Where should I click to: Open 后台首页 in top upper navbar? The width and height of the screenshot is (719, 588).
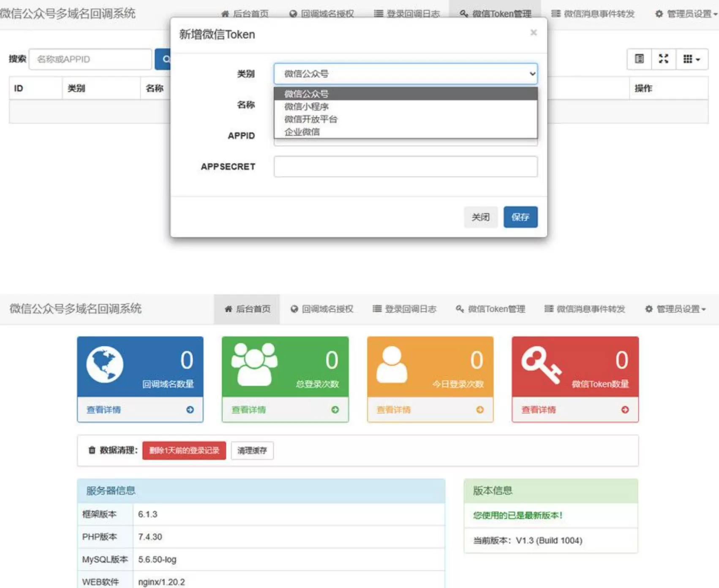pos(245,14)
